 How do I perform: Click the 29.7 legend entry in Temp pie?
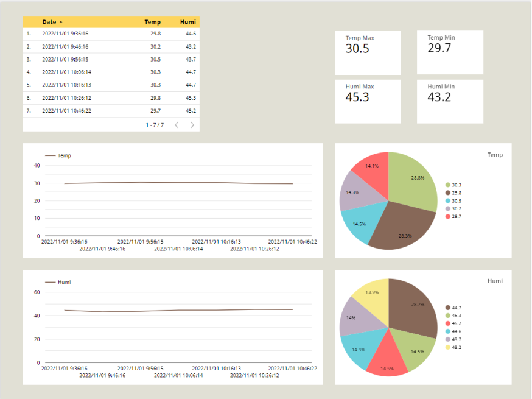(x=456, y=216)
